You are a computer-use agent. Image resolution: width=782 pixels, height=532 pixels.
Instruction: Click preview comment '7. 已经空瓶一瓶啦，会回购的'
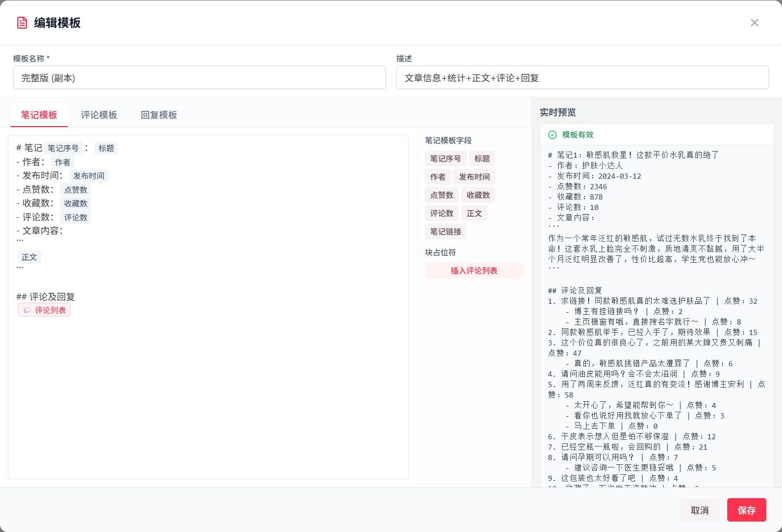point(604,447)
